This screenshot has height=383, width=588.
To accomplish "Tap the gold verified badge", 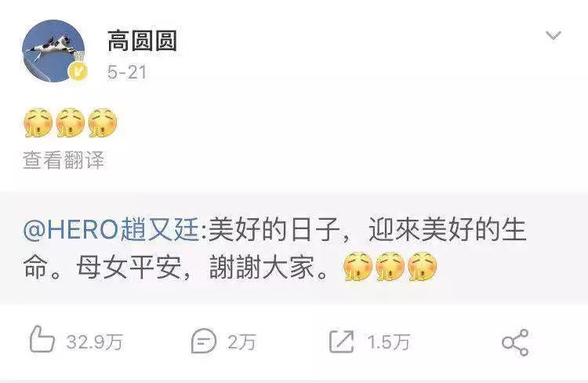I will 78,71.
